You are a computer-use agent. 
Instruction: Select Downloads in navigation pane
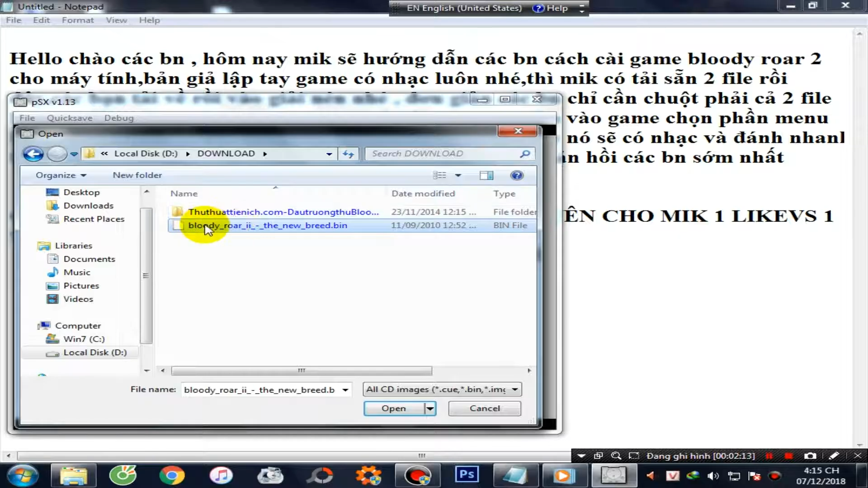click(x=88, y=206)
